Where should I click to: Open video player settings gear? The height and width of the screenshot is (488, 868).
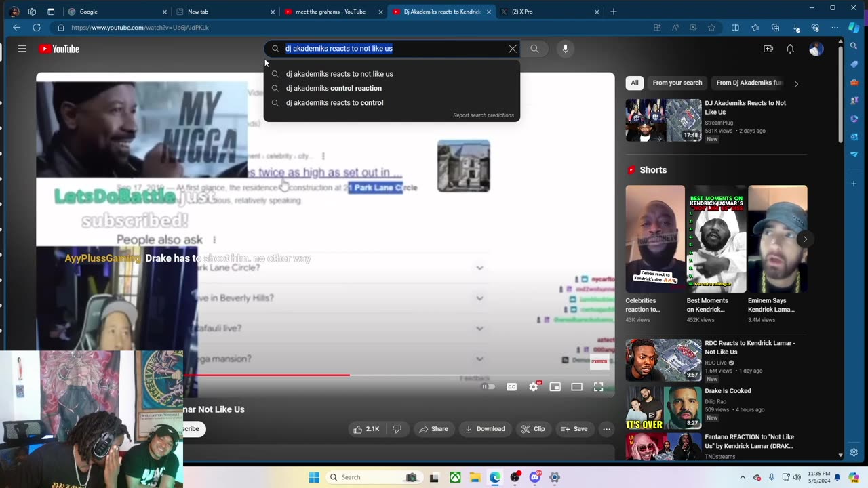(x=534, y=387)
